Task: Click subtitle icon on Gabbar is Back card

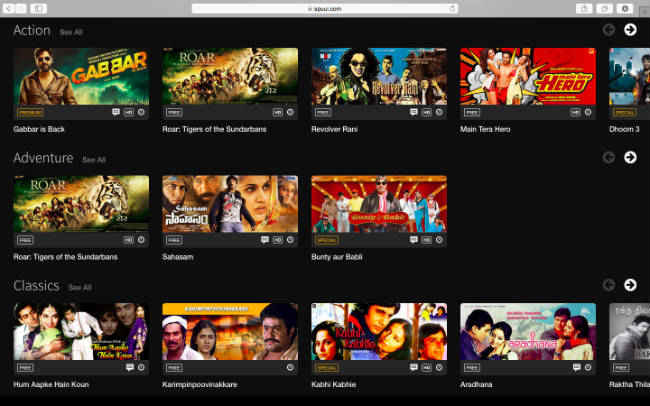Action: (116, 112)
